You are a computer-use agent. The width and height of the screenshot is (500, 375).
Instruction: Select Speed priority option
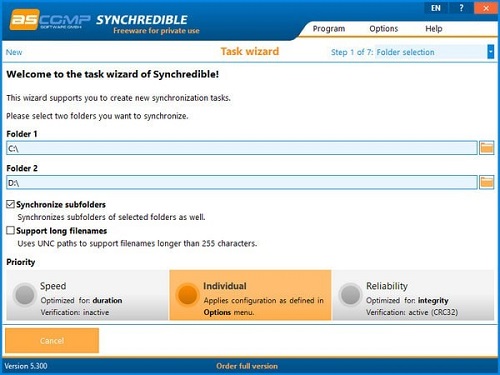(87, 295)
